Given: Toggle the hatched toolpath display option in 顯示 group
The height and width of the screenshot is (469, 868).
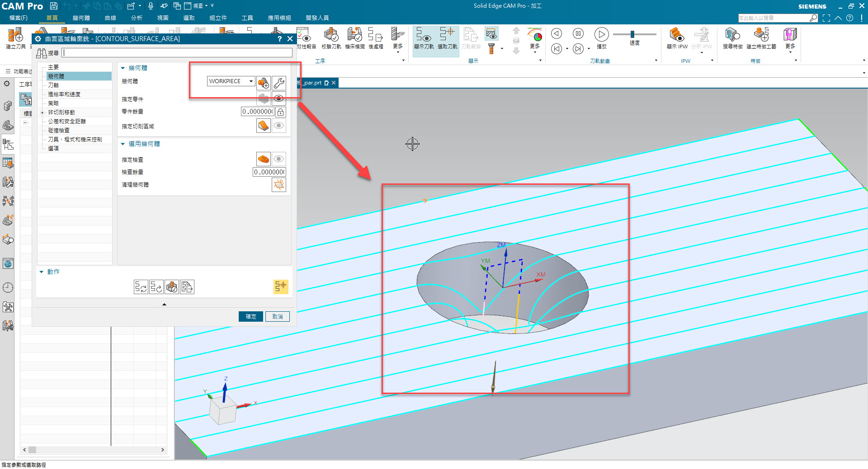Looking at the screenshot, I should [491, 33].
